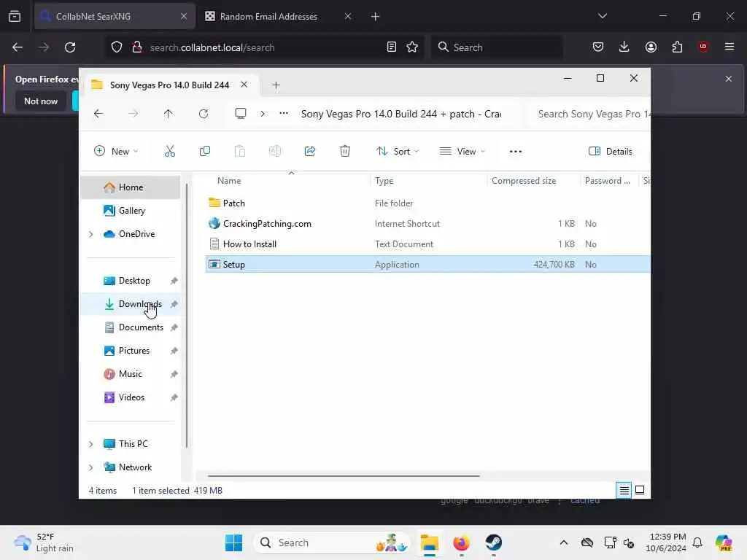Open Firefox Extensions puzzle icon
This screenshot has height=560, width=747.
677,47
